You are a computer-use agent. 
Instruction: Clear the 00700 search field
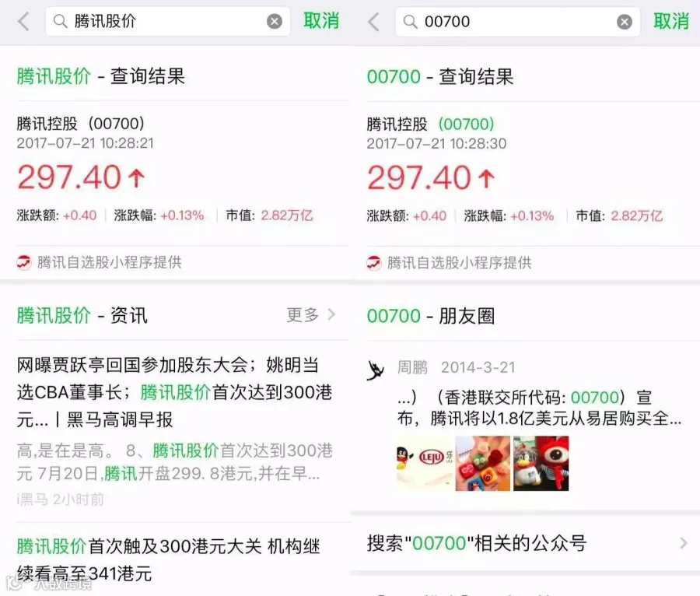[624, 22]
